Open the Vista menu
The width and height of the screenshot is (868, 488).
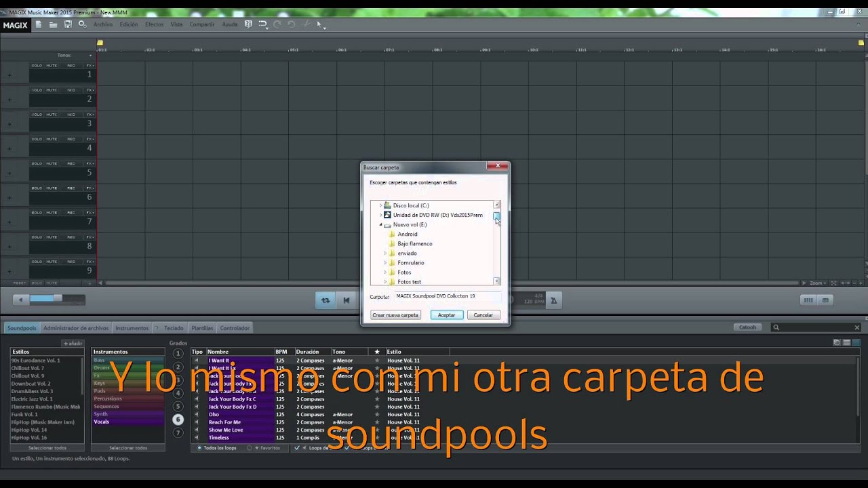pyautogui.click(x=176, y=24)
